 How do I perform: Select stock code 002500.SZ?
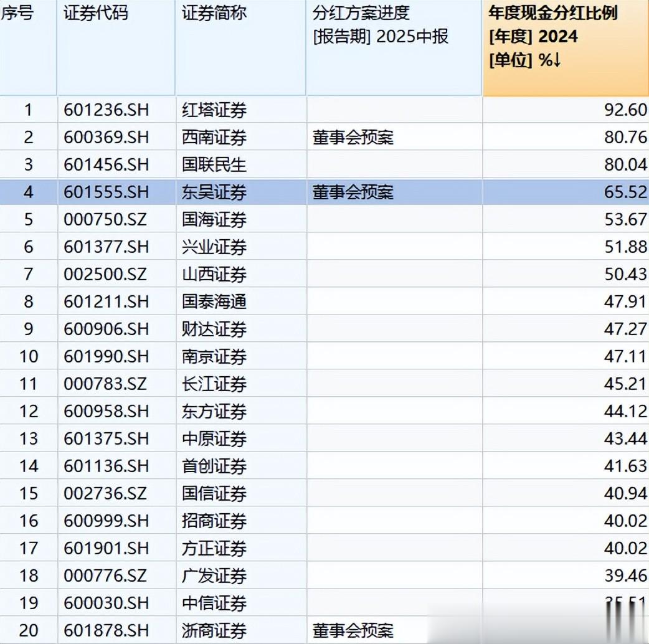pos(105,275)
